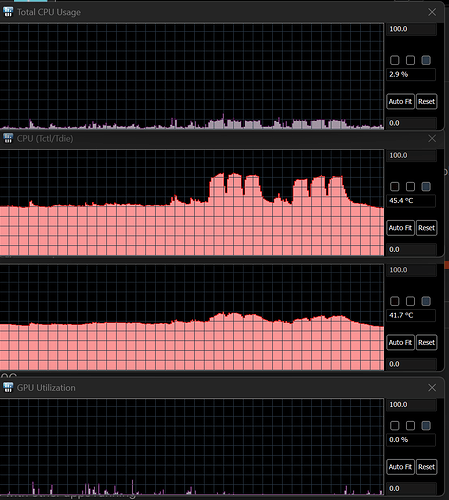Click Auto Fit in Total CPU Usage panel

(400, 101)
